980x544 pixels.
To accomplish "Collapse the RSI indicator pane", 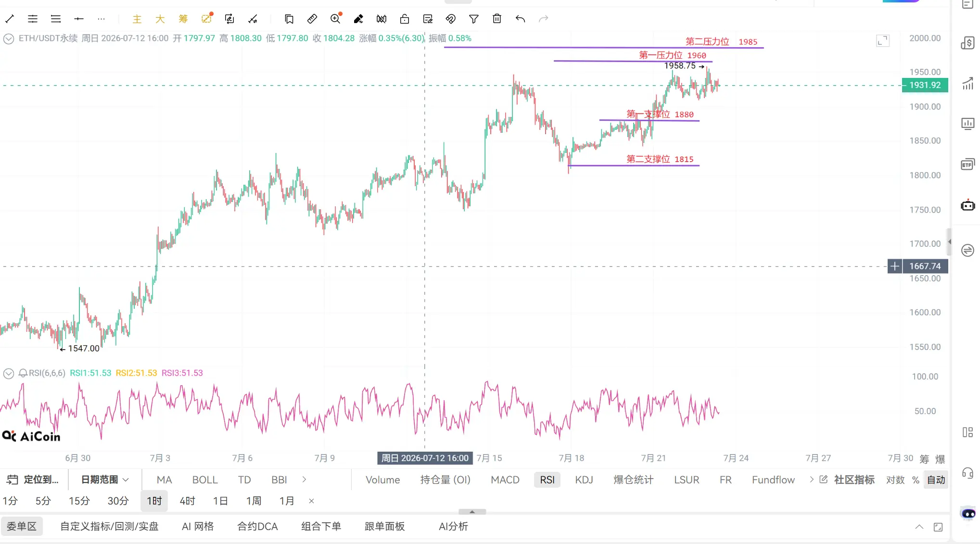I will tap(9, 373).
